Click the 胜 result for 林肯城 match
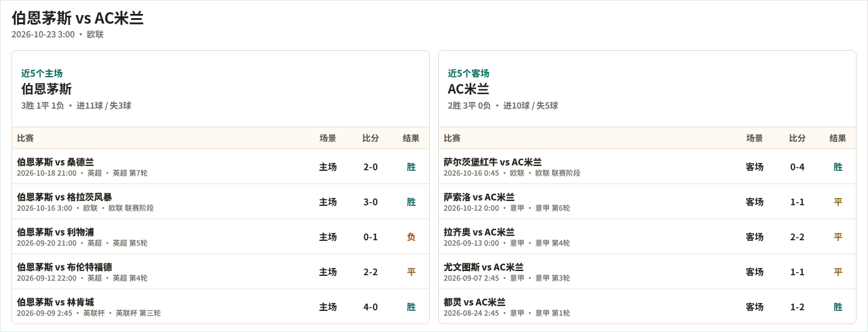This screenshot has width=868, height=332. [411, 307]
